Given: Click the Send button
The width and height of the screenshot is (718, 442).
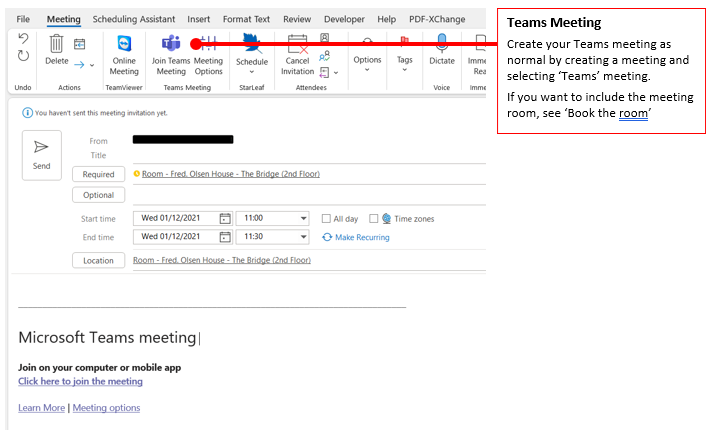Looking at the screenshot, I should pyautogui.click(x=42, y=155).
